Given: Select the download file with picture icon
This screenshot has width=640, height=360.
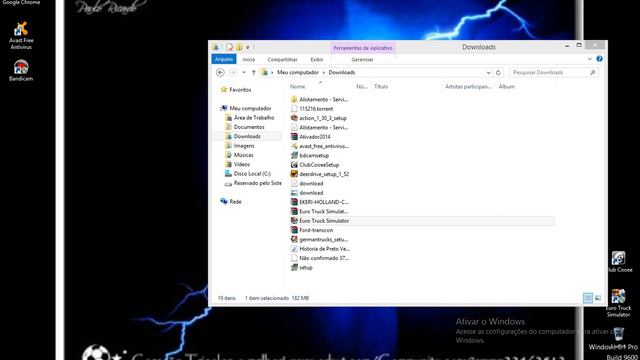Looking at the screenshot, I should (307, 193).
